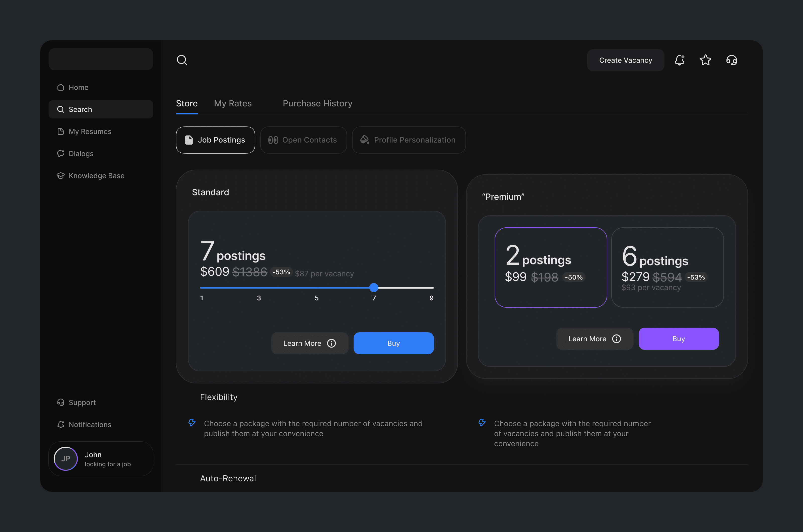Click the search magnifier icon in top bar
Screen dimensions: 803x532
(182, 60)
